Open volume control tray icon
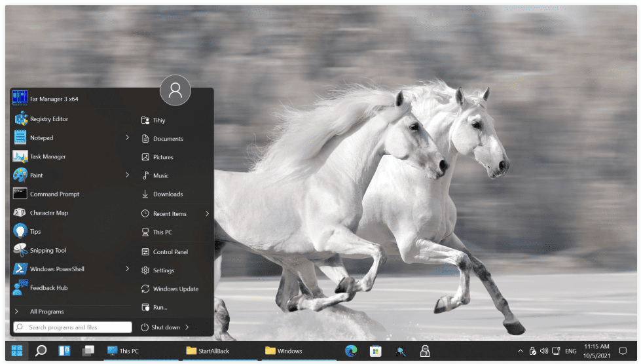The image size is (641, 364). point(543,351)
